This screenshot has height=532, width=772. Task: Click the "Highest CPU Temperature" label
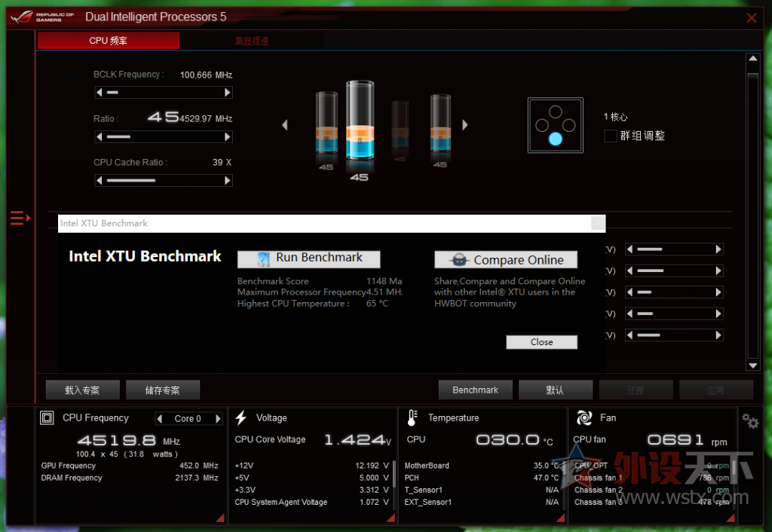(293, 304)
